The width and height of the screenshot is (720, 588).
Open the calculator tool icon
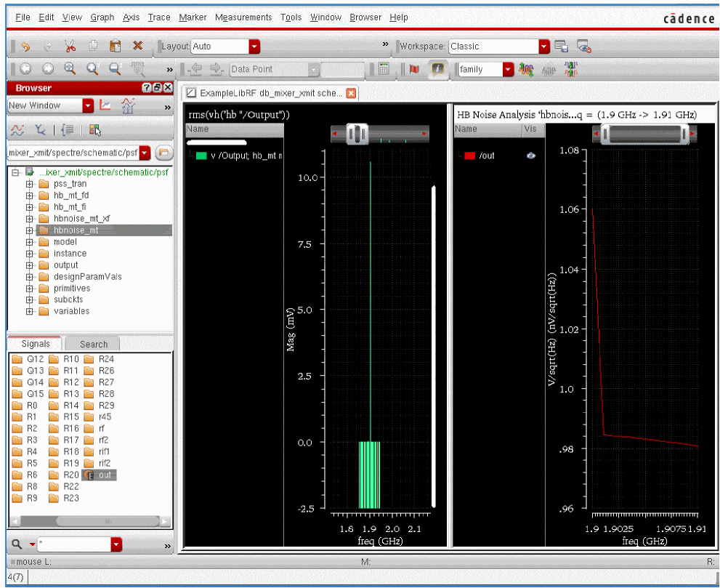(x=384, y=69)
